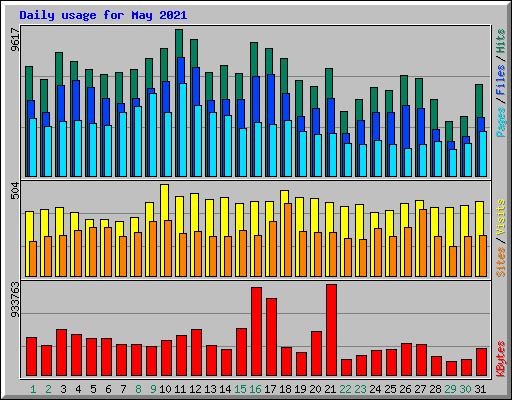Click day label '24' on the x-axis
The height and width of the screenshot is (400, 512).
[375, 389]
